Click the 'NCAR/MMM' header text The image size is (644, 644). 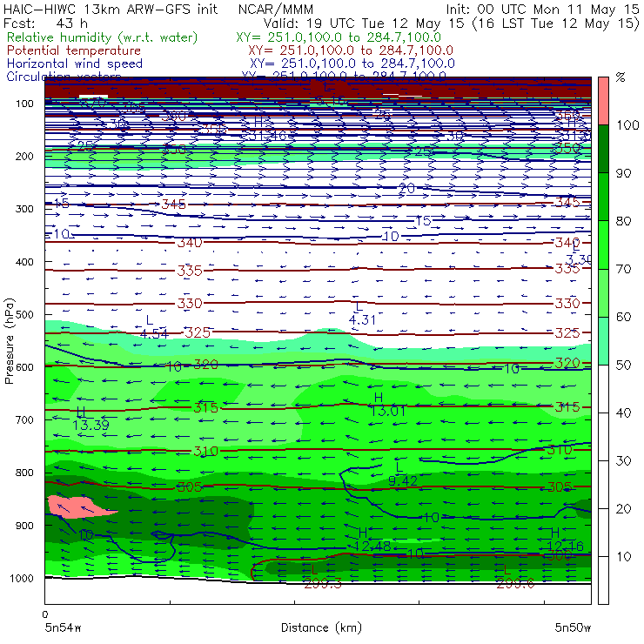click(x=276, y=10)
